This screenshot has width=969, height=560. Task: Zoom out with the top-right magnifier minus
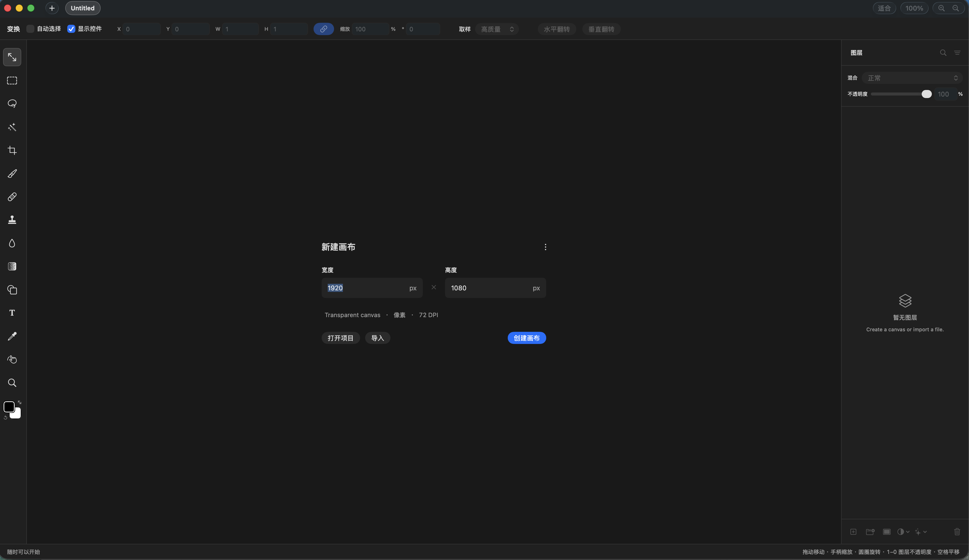956,8
